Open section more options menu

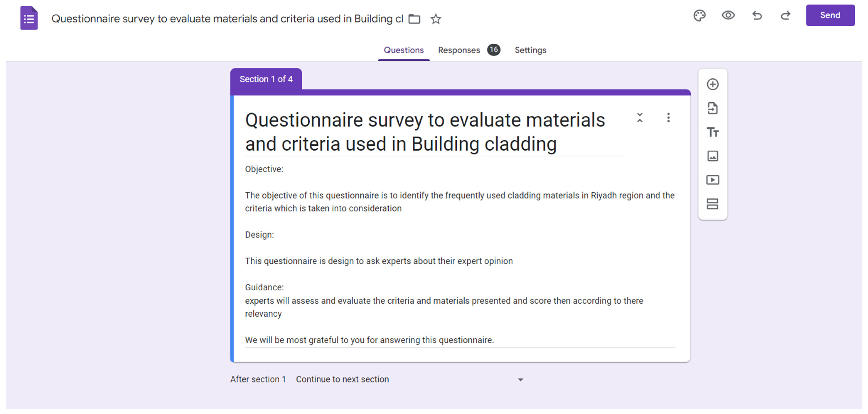click(x=668, y=118)
